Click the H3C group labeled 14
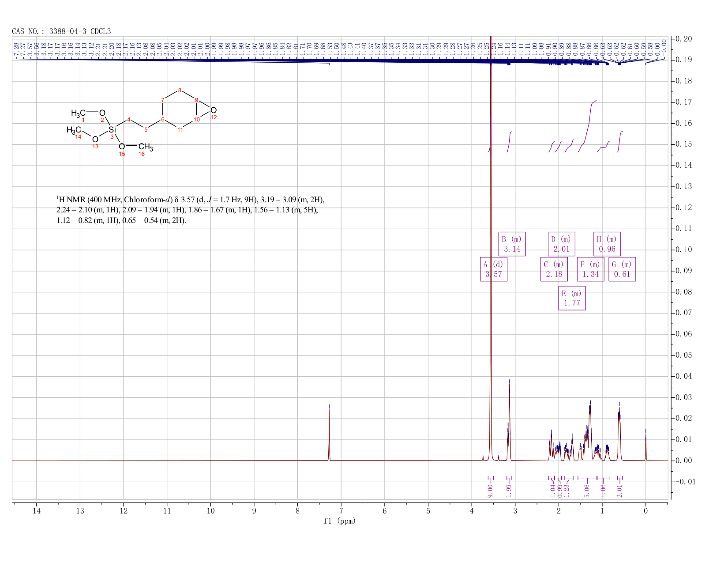Screen dimensions: 728x563 click(74, 130)
